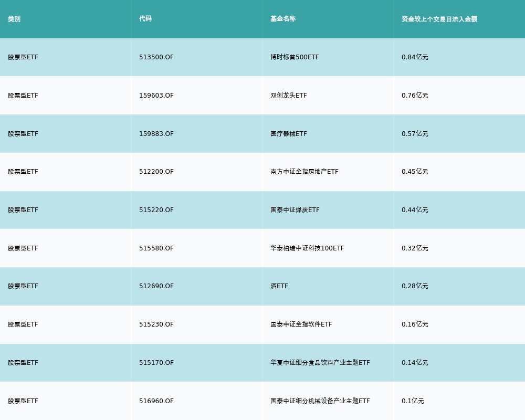Select fund name 国泰中证全指软件ETF
The height and width of the screenshot is (420, 525).
pyautogui.click(x=301, y=324)
